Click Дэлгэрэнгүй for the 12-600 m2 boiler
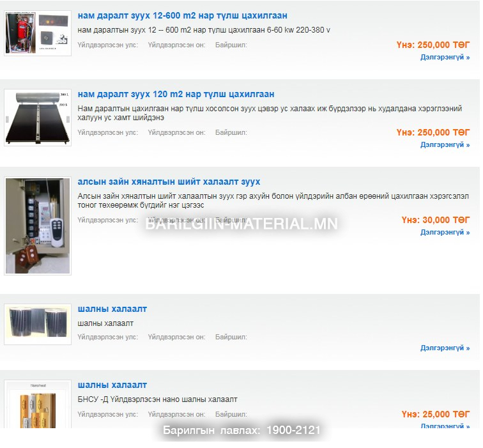 (445, 57)
